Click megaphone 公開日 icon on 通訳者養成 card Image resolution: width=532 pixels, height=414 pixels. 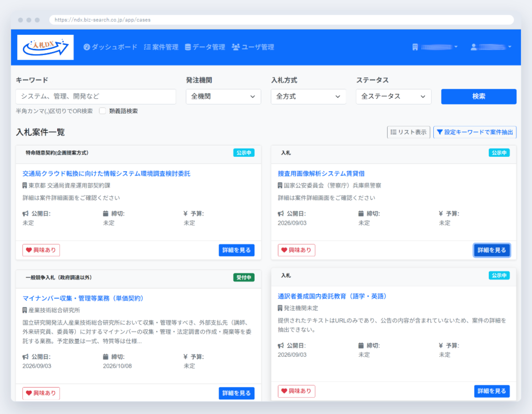coord(281,345)
